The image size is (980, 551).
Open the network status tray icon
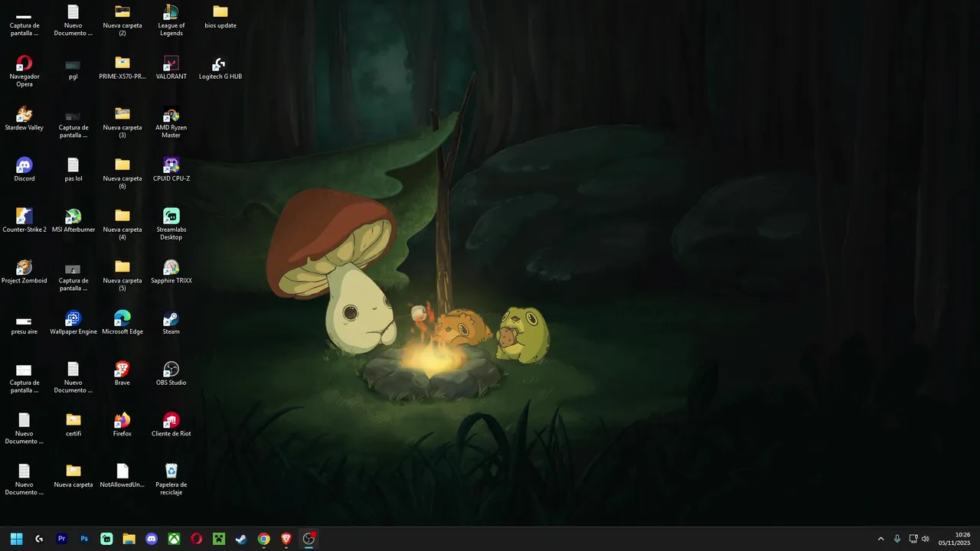tap(913, 539)
